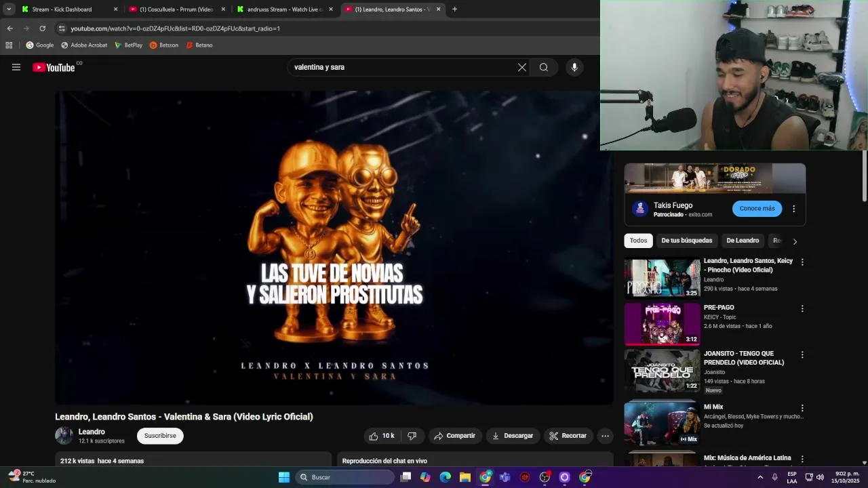Open tab search dropdown arrow
The image size is (868, 488).
coord(9,9)
